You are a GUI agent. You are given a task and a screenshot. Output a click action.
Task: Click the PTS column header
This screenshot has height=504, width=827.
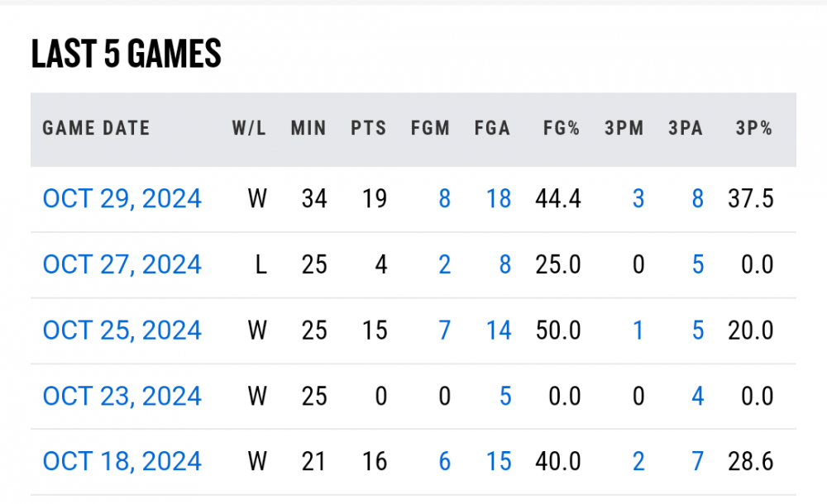click(368, 129)
